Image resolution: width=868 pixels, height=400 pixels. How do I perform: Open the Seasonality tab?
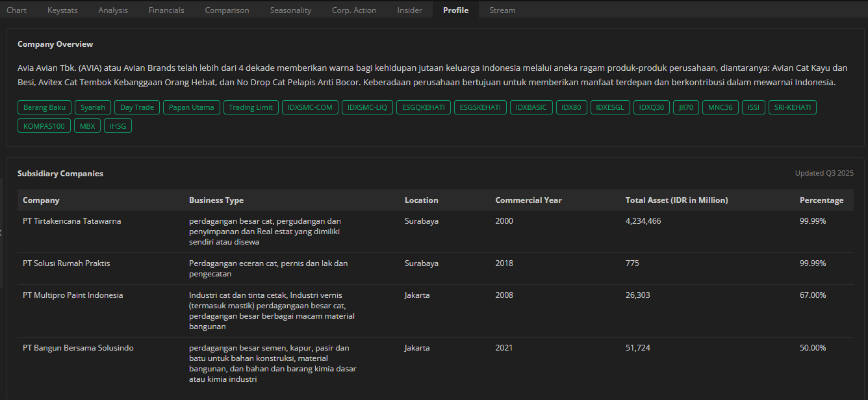[290, 10]
